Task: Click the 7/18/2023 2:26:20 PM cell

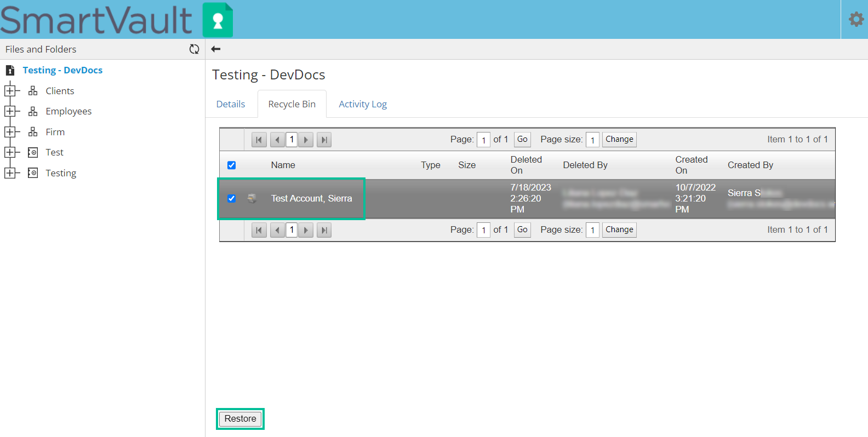Action: pos(530,198)
